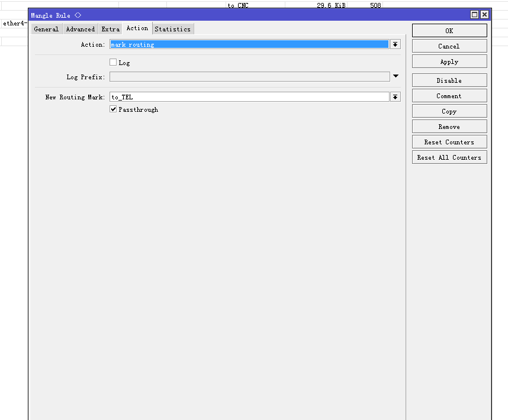The height and width of the screenshot is (420, 508).
Task: Uncheck the Passthrough checkbox
Action: pyautogui.click(x=113, y=109)
